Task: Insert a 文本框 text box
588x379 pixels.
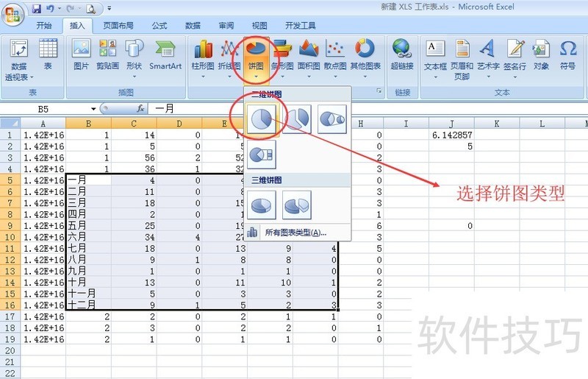Action: (x=435, y=60)
